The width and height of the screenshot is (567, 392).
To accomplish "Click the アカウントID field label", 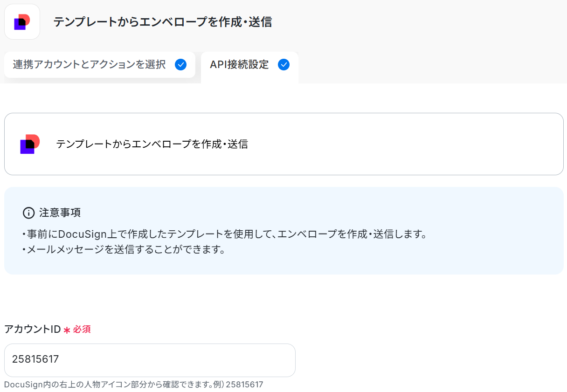I will pos(33,330).
